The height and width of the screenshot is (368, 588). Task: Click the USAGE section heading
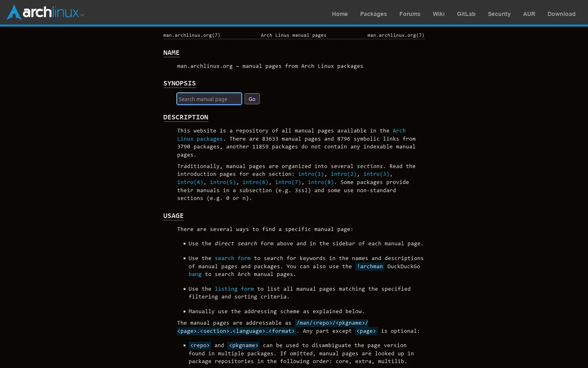[174, 216]
